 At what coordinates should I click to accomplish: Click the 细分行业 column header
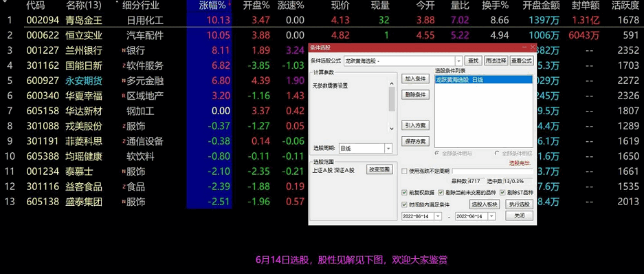pos(140,6)
